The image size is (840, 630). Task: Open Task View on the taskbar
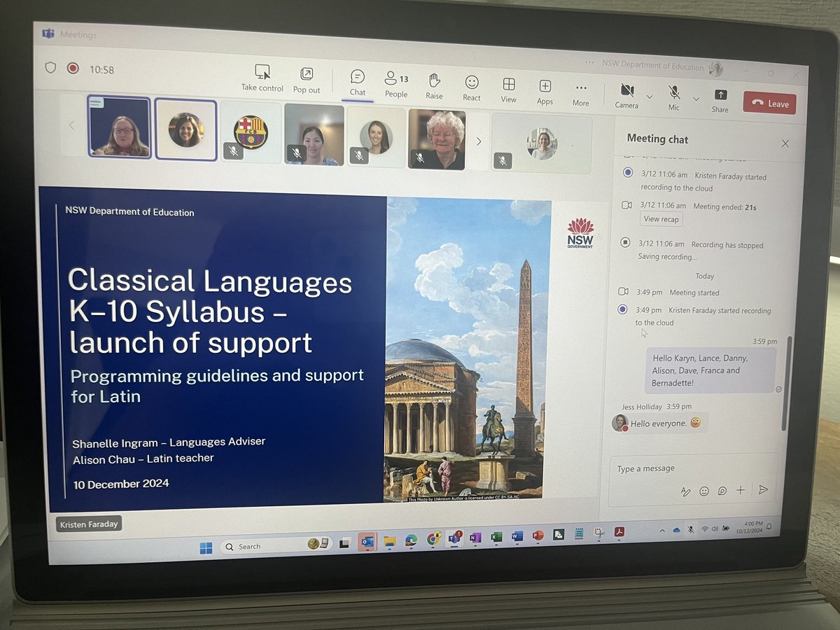point(344,543)
